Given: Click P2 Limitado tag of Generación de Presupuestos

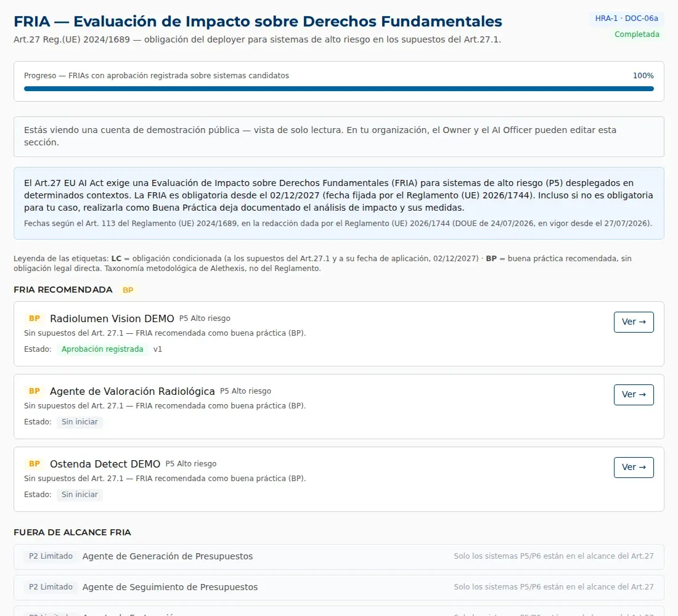Looking at the screenshot, I should pos(51,556).
